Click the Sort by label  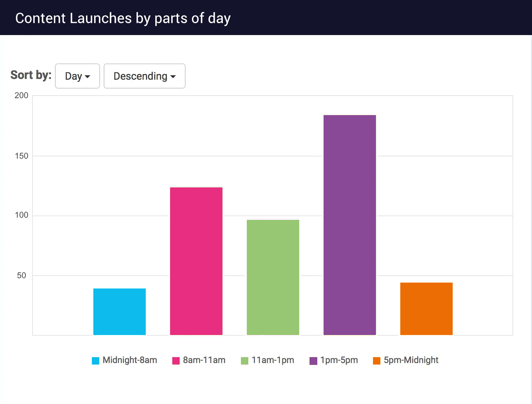(x=31, y=75)
